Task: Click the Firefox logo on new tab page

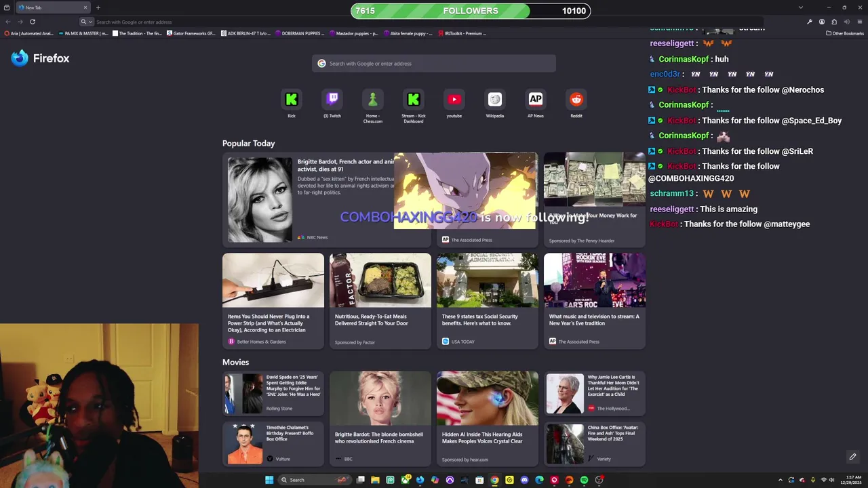Action: [x=40, y=58]
